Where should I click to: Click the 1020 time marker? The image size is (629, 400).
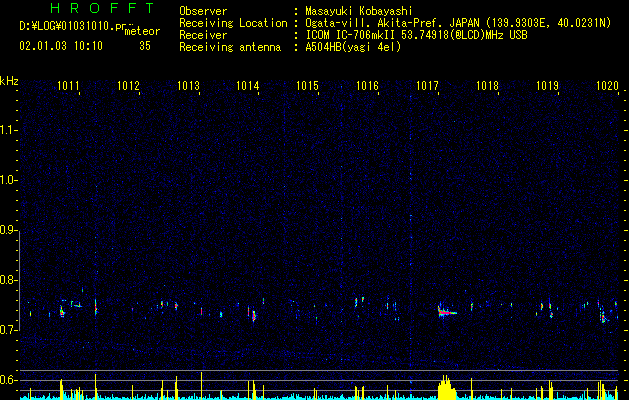pyautogui.click(x=607, y=86)
